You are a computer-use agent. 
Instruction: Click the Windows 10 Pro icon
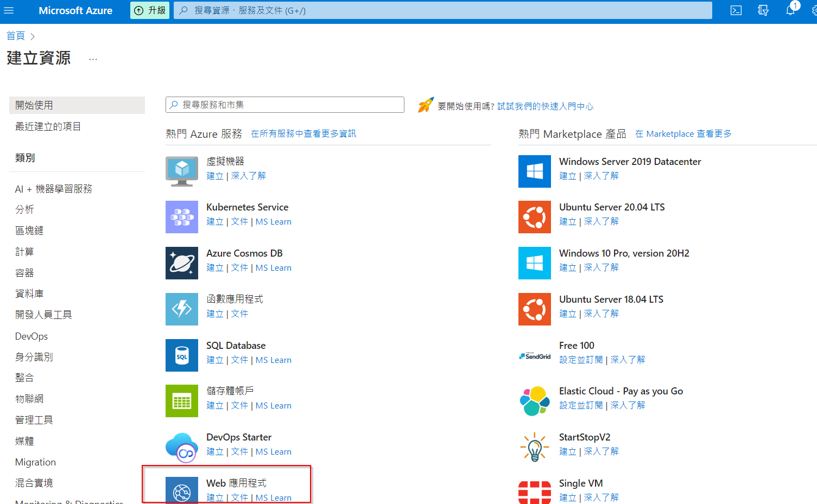(535, 263)
